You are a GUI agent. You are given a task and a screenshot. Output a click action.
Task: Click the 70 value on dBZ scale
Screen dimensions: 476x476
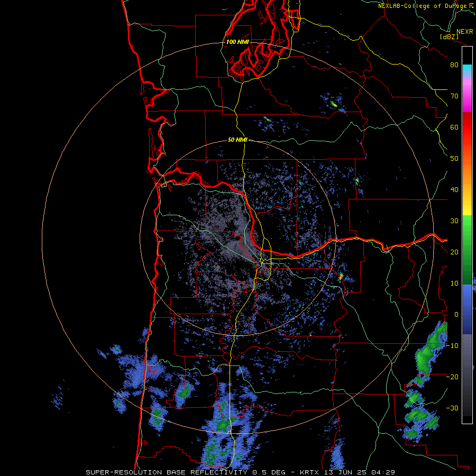pos(454,96)
